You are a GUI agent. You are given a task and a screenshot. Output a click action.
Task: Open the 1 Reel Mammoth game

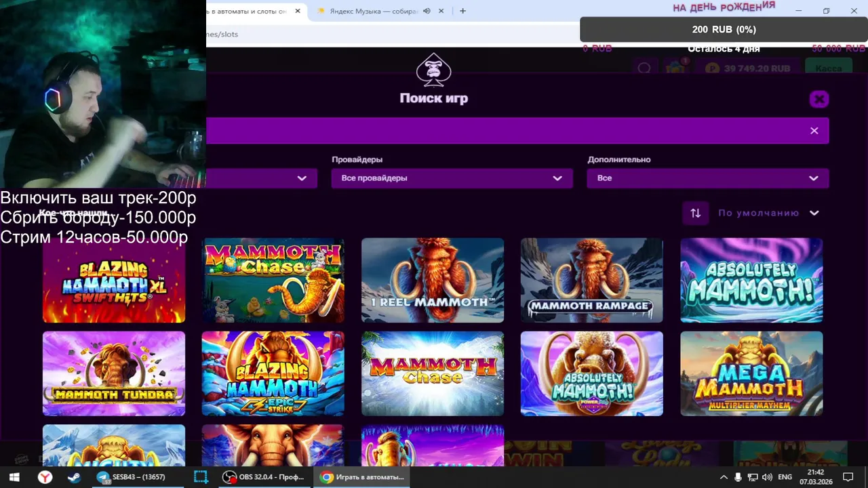pyautogui.click(x=433, y=281)
